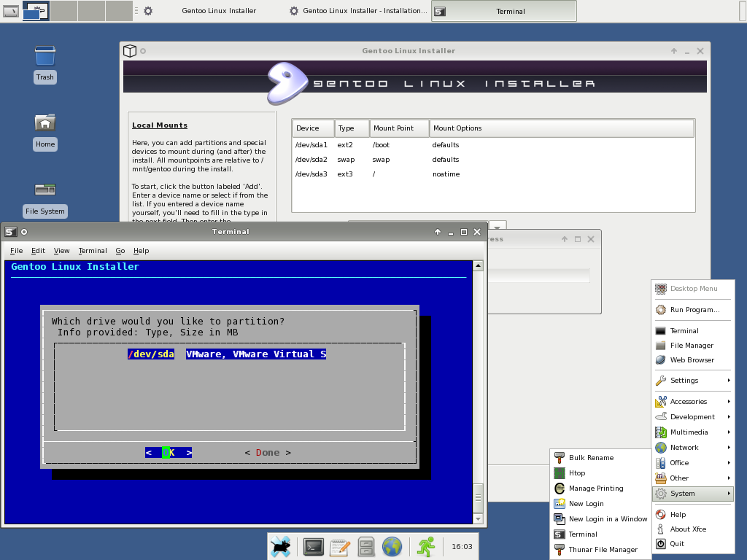This screenshot has height=560, width=747.
Task: Click the New Login icon
Action: [x=560, y=503]
